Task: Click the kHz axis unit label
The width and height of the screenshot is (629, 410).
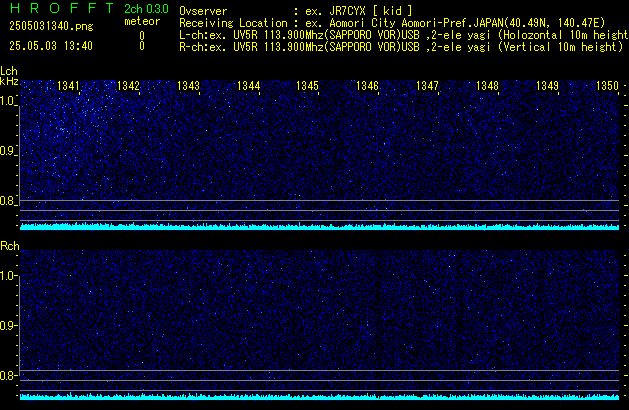Action: (9, 81)
